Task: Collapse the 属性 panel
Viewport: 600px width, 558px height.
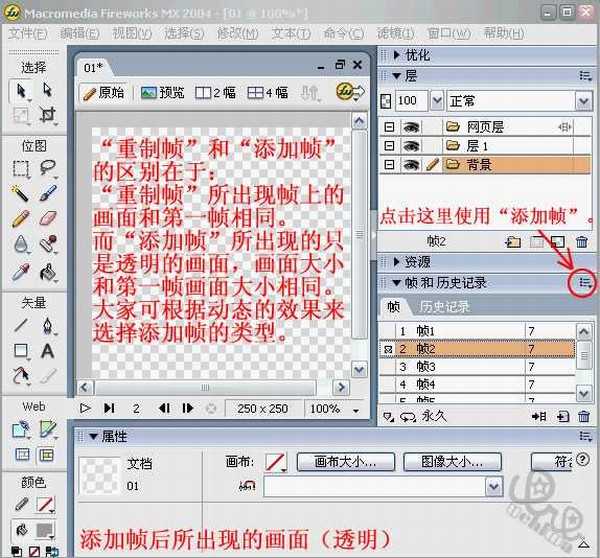Action: pos(93,436)
